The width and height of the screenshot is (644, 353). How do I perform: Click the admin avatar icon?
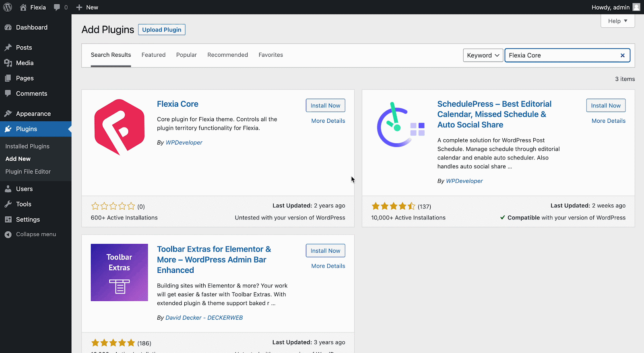coord(636,7)
